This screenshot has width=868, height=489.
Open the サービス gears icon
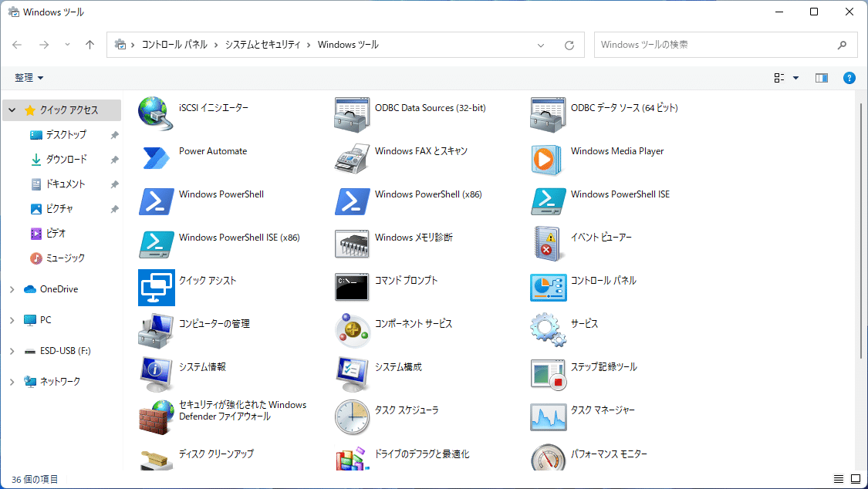pyautogui.click(x=548, y=329)
